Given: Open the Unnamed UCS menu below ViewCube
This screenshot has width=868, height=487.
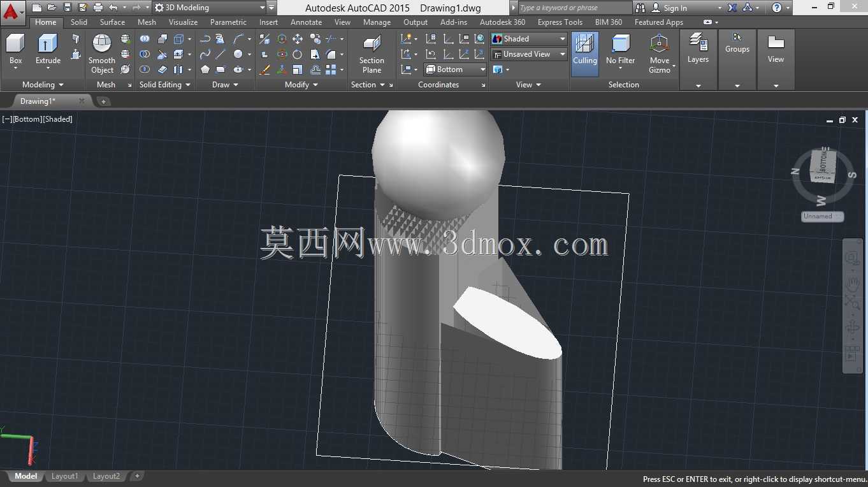Looking at the screenshot, I should tap(822, 217).
